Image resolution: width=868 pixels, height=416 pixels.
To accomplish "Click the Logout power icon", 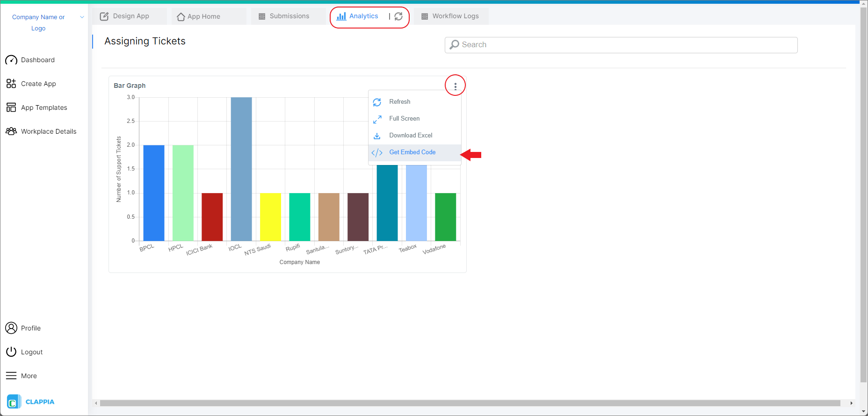I will pyautogui.click(x=11, y=352).
